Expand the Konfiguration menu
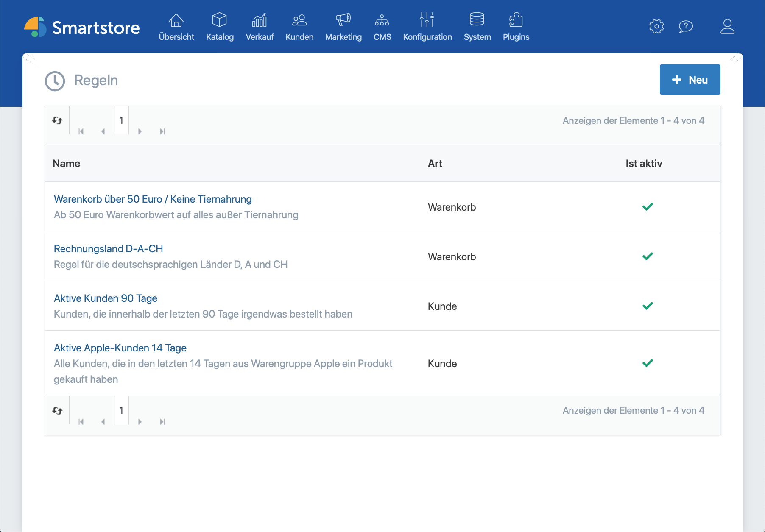This screenshot has height=532, width=765. tap(427, 27)
